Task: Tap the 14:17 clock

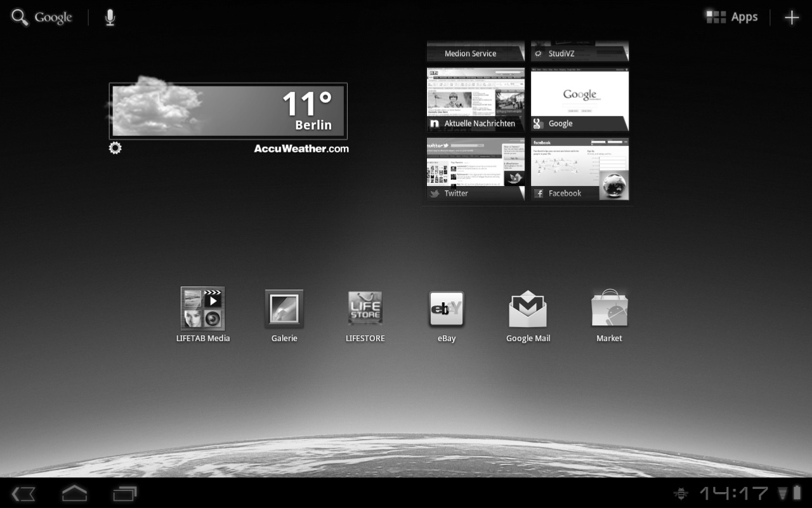Action: coord(734,493)
